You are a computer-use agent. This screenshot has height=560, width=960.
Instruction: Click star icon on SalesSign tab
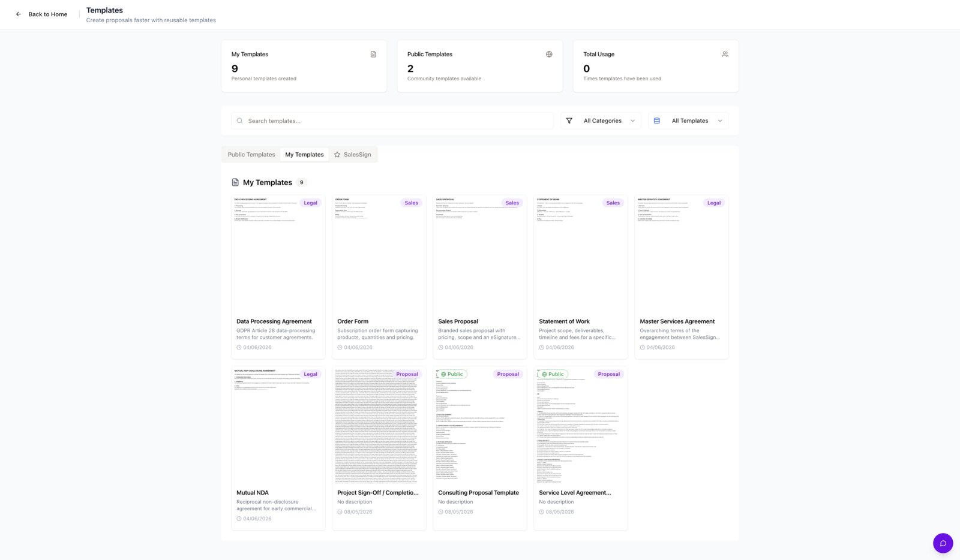coord(337,155)
